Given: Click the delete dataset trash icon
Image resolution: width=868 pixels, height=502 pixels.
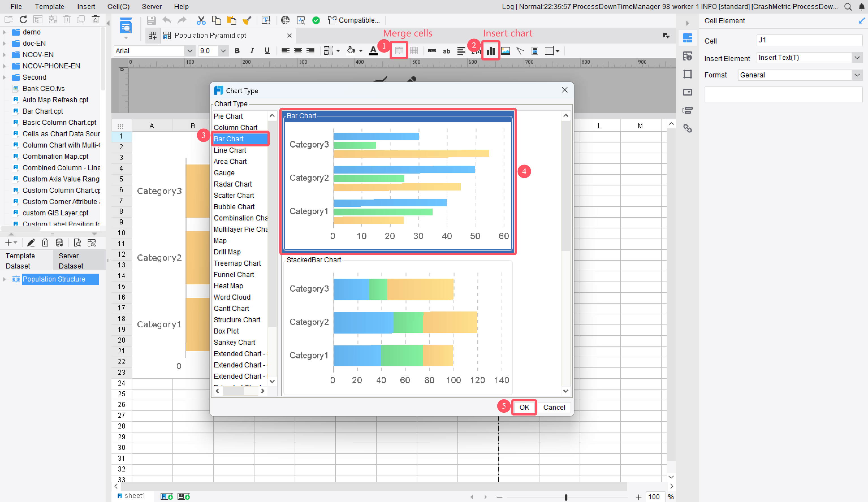Looking at the screenshot, I should pyautogui.click(x=45, y=243).
